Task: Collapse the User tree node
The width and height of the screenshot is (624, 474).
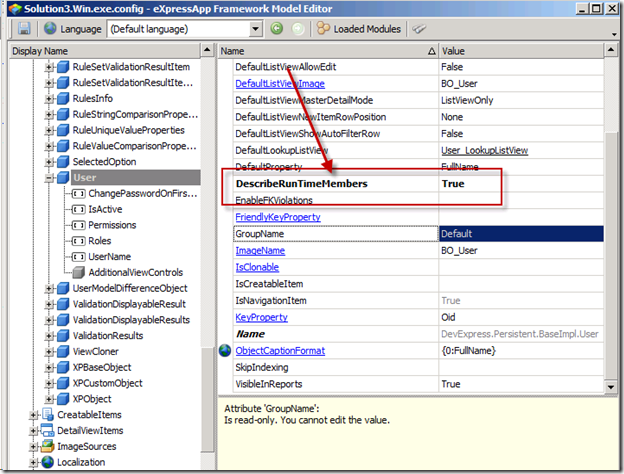Action: pos(49,178)
